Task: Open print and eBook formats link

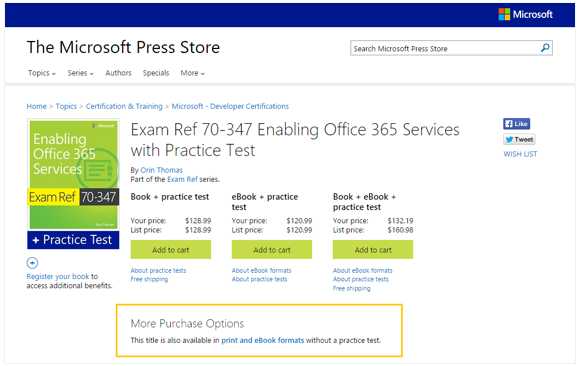Action: click(x=263, y=340)
